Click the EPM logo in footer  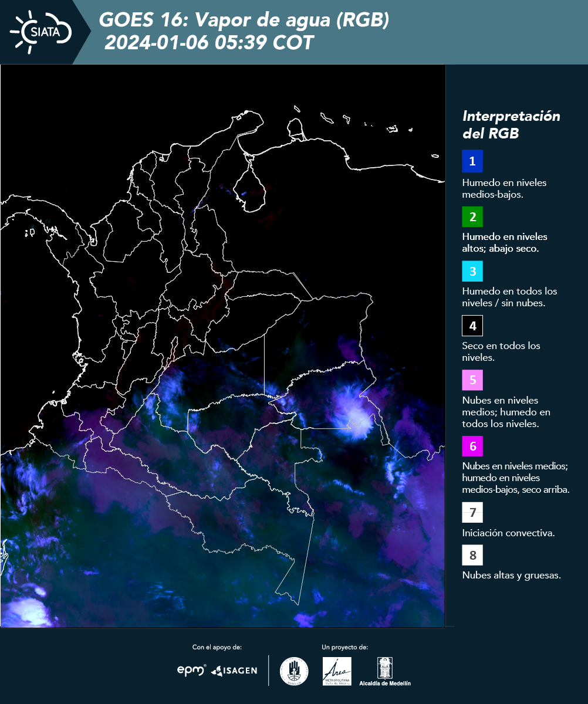pos(191,670)
